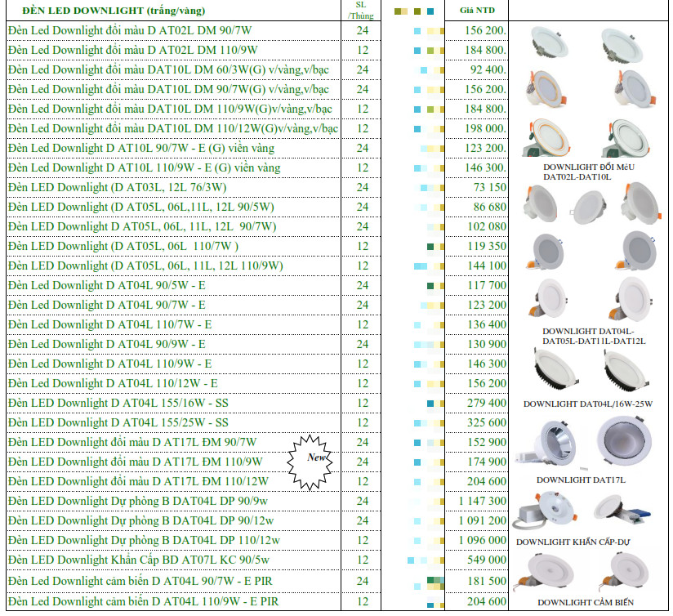This screenshot has height=616, width=673.
Task: Select the DOWNLIGHT KHẨN CẤP-DỰ caption
Action: pos(575,542)
